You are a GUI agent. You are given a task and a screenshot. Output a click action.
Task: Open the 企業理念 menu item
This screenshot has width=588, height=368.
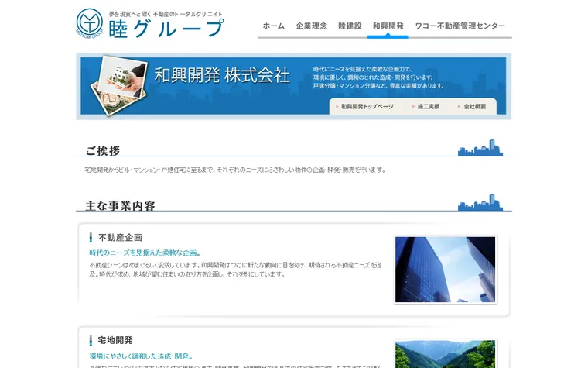tap(312, 26)
